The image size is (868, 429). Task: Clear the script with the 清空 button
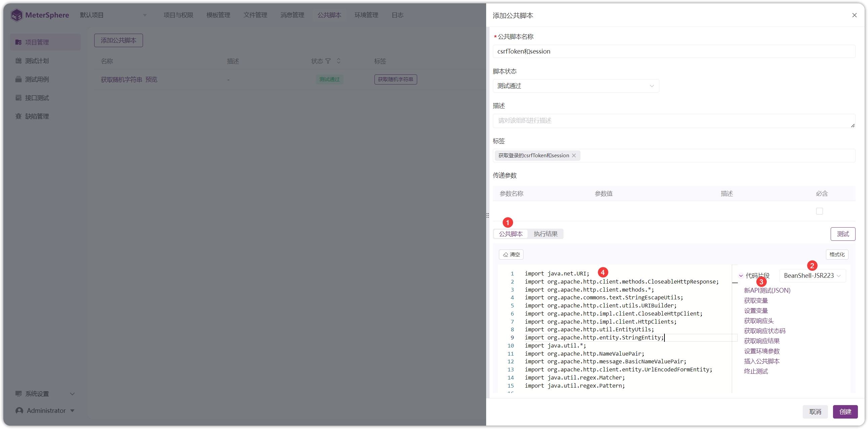(x=511, y=255)
